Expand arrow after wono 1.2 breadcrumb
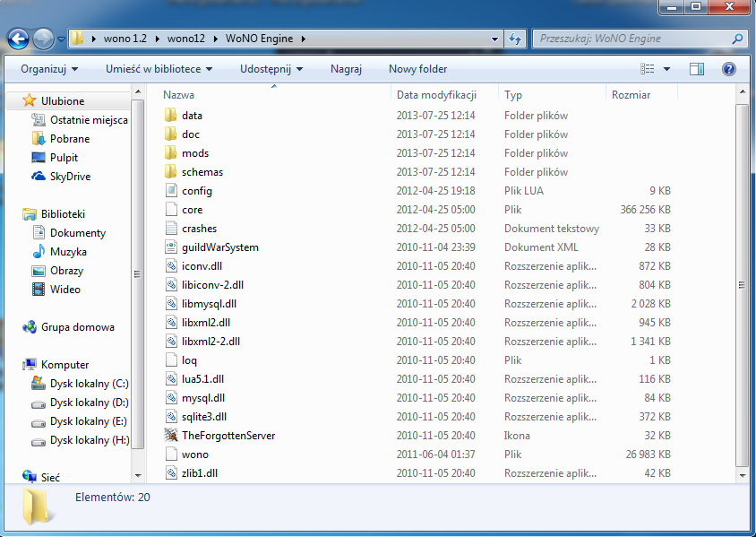Screen dimensions: 756x537 point(157,39)
